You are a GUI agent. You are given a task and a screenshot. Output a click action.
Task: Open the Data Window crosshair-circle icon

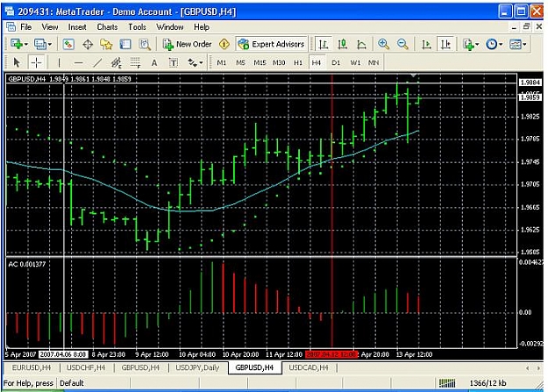[x=88, y=45]
